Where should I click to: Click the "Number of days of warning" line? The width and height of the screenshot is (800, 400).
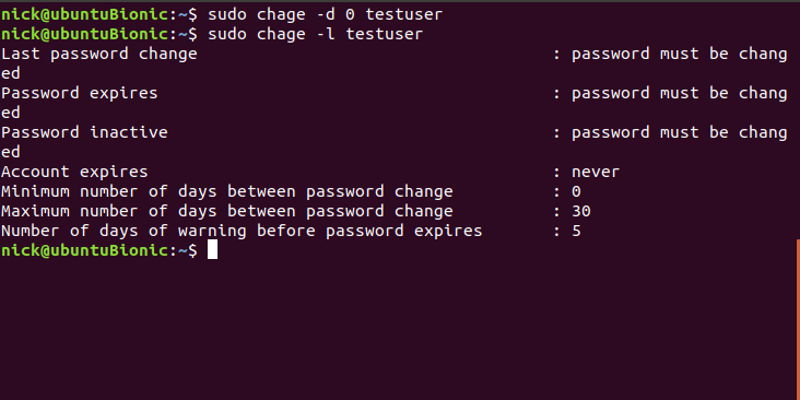point(241,231)
